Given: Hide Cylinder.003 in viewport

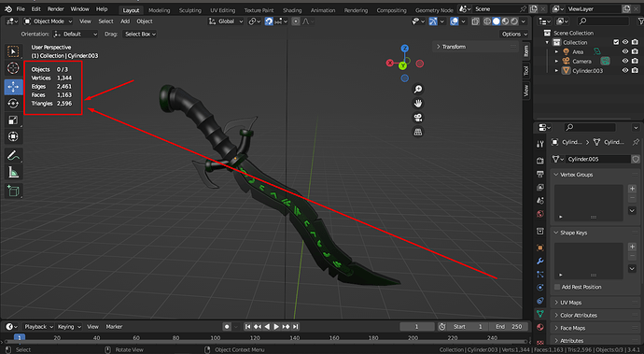Looking at the screenshot, I should (x=625, y=71).
